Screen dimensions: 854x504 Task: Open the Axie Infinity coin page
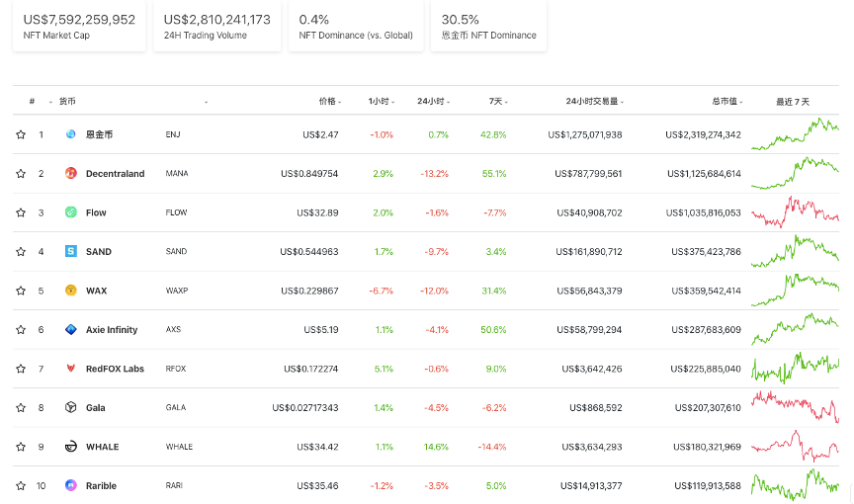112,330
